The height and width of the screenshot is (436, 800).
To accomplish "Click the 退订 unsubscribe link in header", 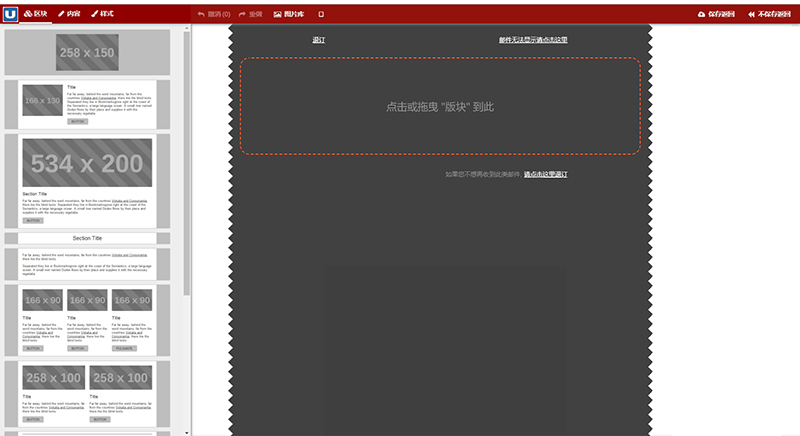I will tap(318, 40).
